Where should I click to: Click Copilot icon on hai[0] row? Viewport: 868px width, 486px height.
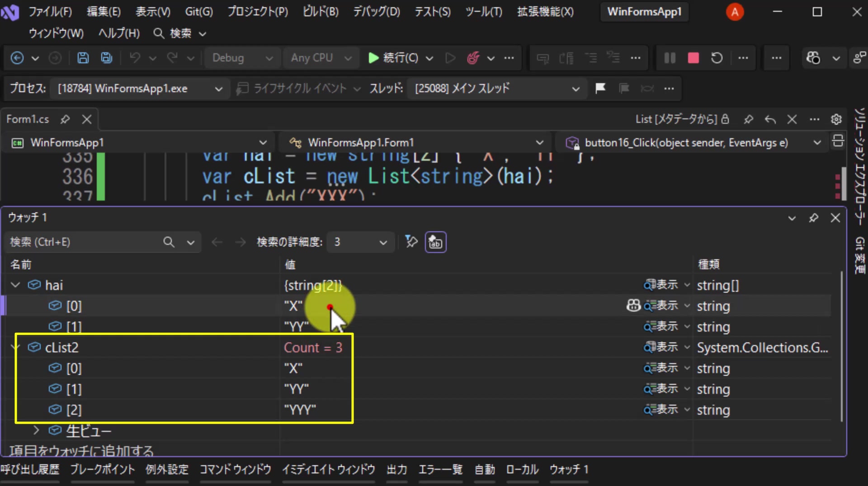pyautogui.click(x=633, y=306)
